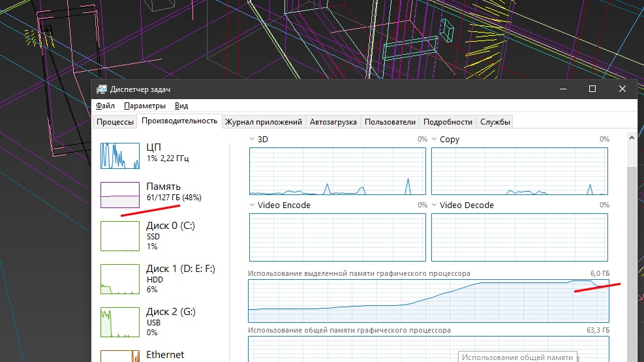The height and width of the screenshot is (362, 644).
Task: Click the Copy engine usage graph
Action: point(519,171)
